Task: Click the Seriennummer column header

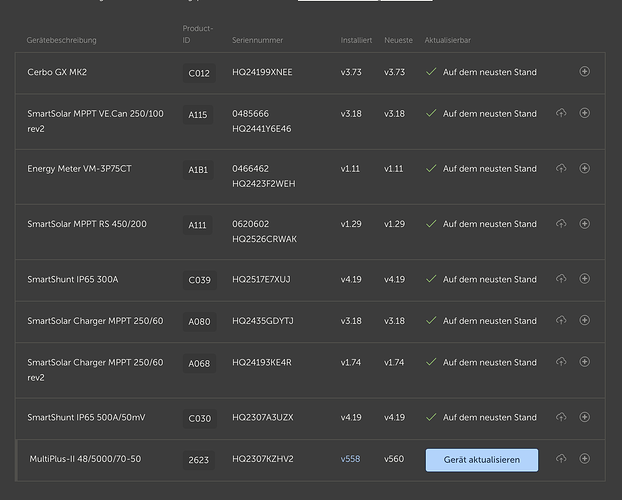Action: (x=257, y=40)
